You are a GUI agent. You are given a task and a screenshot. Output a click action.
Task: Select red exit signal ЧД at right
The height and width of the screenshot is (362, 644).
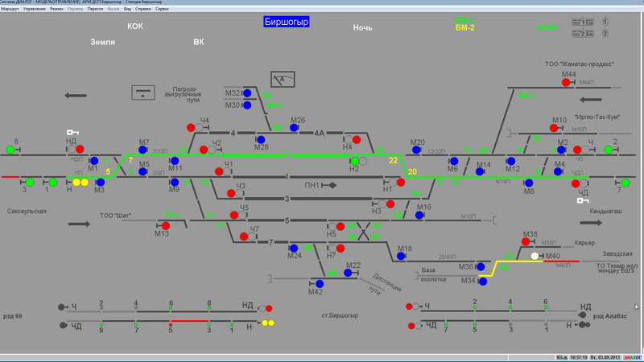point(576,183)
